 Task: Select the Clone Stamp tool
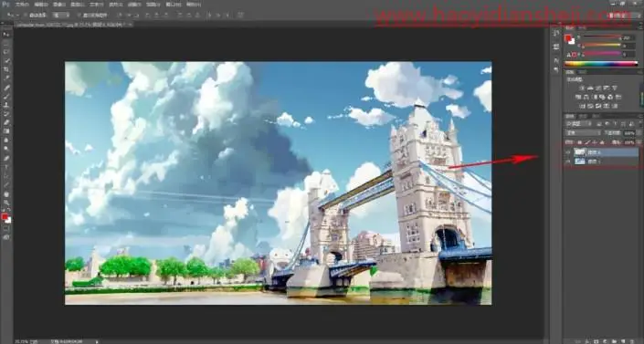coord(6,105)
